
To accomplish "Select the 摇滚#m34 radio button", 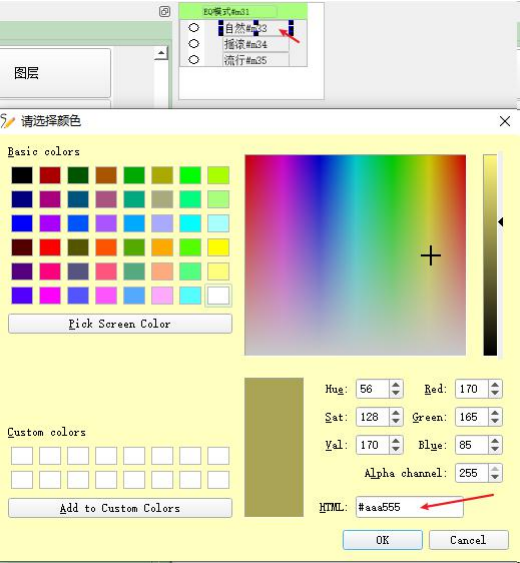I will coord(194,43).
